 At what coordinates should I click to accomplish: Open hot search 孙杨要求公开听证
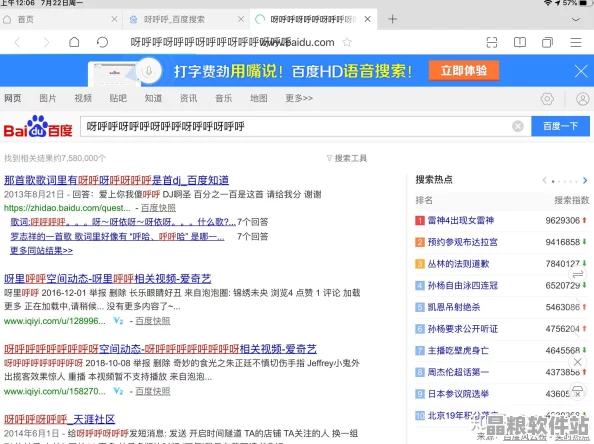pos(463,328)
